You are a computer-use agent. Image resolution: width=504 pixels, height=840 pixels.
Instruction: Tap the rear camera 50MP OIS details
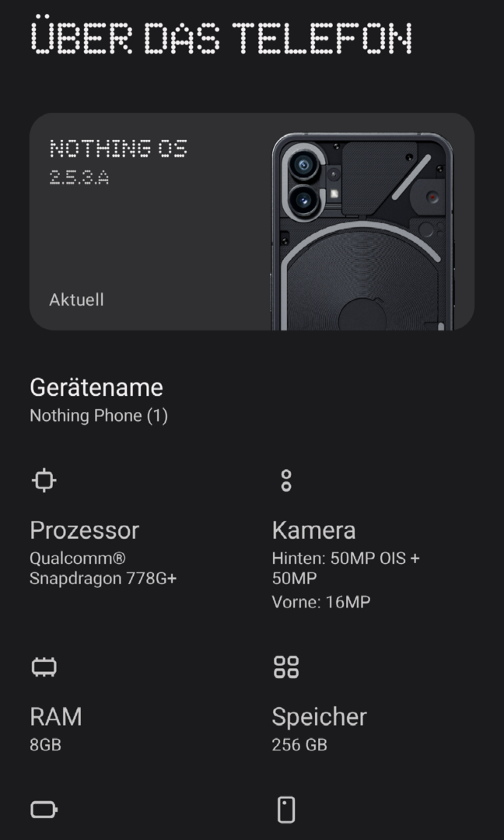pyautogui.click(x=345, y=569)
